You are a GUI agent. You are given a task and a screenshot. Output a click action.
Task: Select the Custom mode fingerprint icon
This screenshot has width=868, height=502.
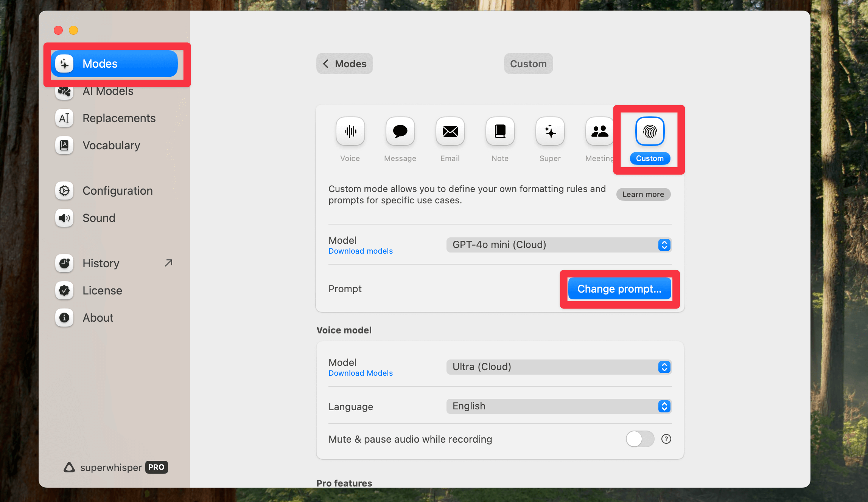click(650, 132)
